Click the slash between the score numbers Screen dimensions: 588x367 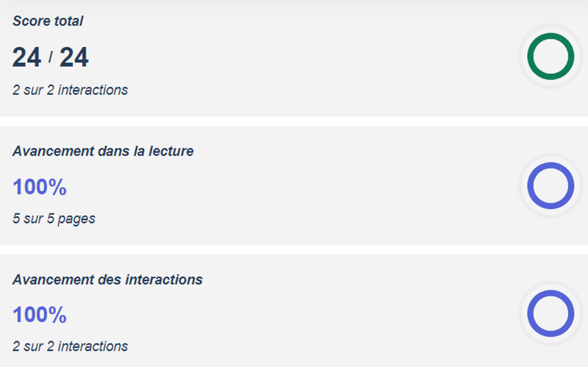(x=50, y=57)
